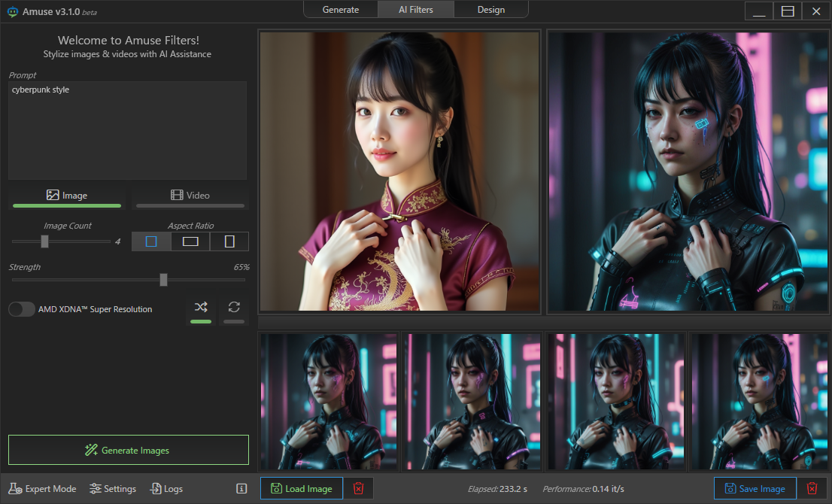Open Settings
This screenshot has width=832, height=504.
click(x=113, y=489)
